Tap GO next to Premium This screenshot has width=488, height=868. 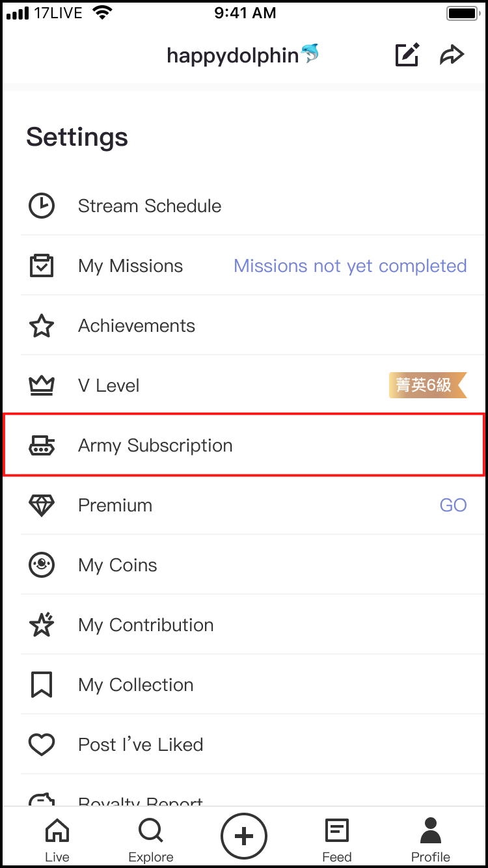pos(453,506)
